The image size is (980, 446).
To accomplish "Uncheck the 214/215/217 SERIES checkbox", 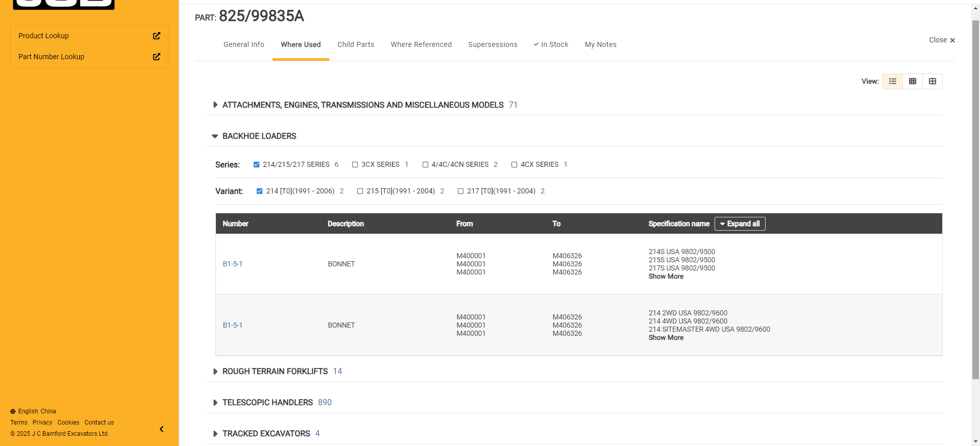I will 256,164.
